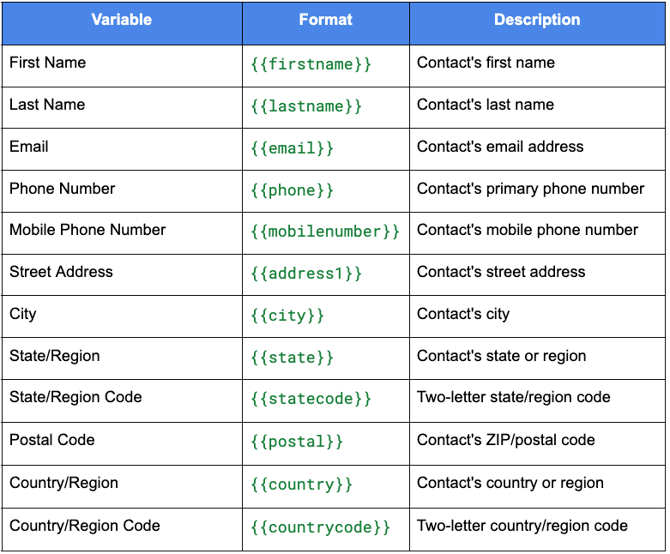Click the Variable column header
Screen dimensions: 670x554
[x=122, y=20]
